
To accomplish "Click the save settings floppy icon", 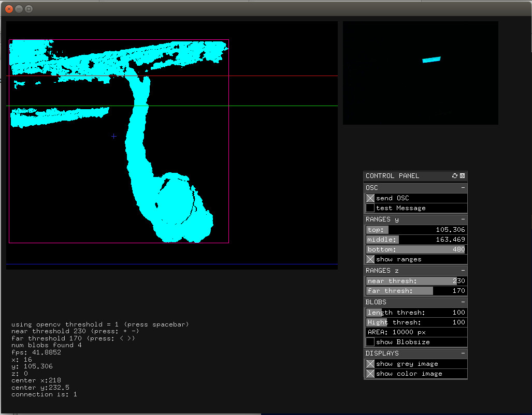I will [462, 176].
